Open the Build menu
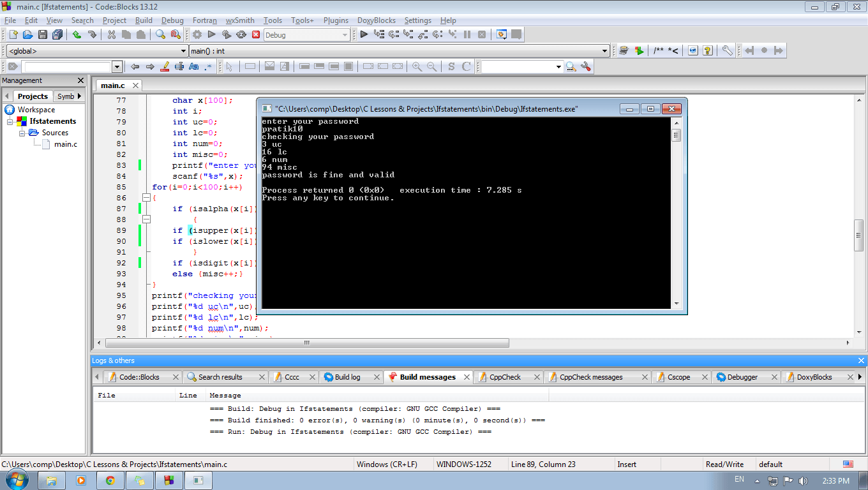 point(144,20)
